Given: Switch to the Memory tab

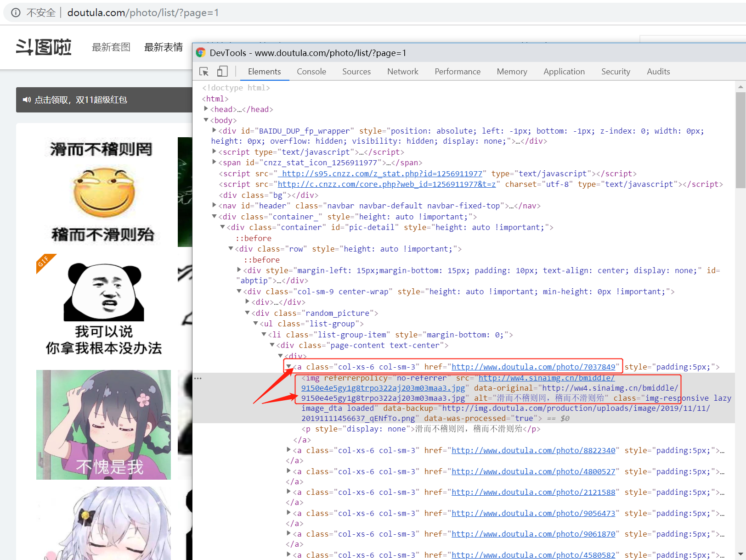Looking at the screenshot, I should (512, 72).
